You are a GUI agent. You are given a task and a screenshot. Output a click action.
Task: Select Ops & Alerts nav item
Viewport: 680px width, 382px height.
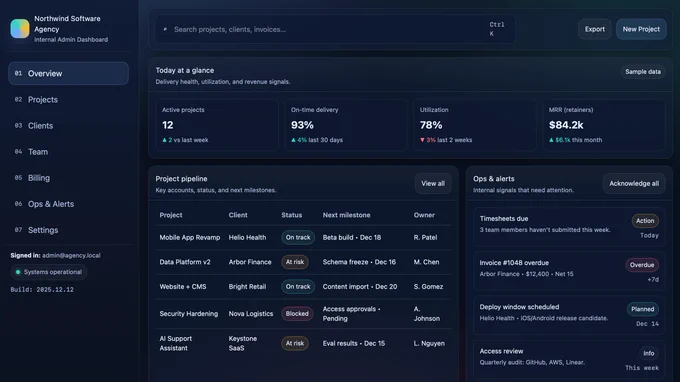69,204
